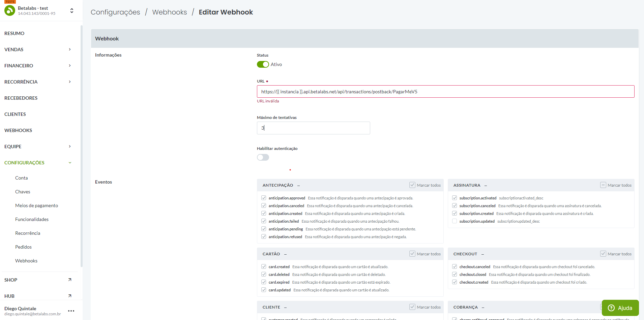Uncheck checkout.created event
The width and height of the screenshot is (644, 320).
455,282
